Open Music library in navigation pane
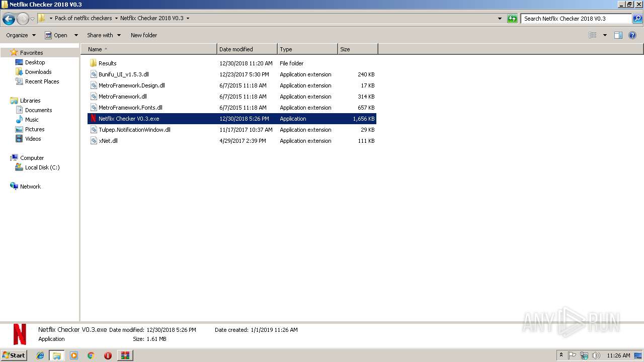The height and width of the screenshot is (362, 644). [x=32, y=120]
